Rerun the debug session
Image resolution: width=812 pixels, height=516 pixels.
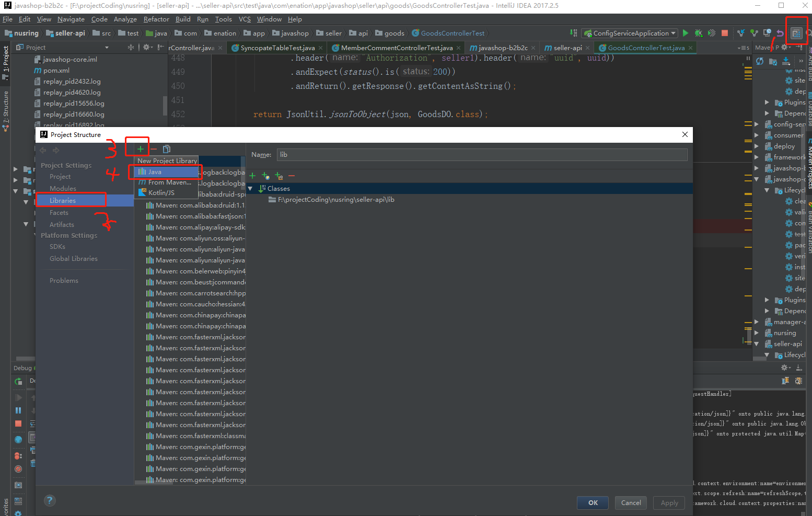click(18, 382)
